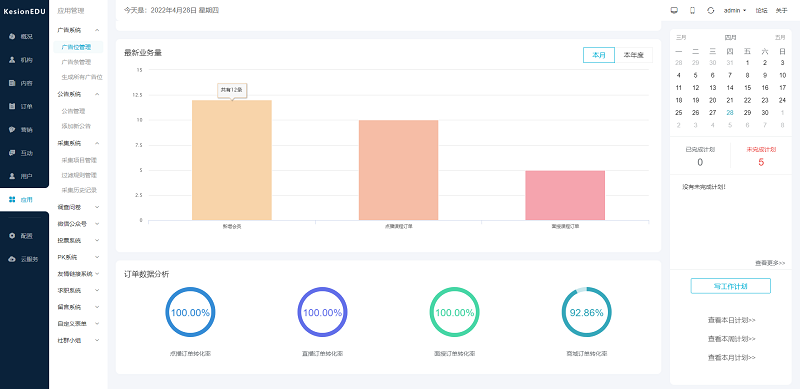The height and width of the screenshot is (389, 800).
Task: Switch chart to 本年度 tab
Action: tap(634, 55)
